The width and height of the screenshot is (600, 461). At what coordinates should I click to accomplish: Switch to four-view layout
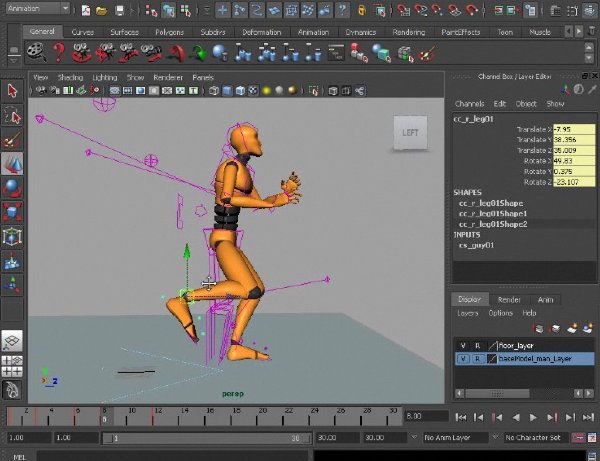(x=12, y=366)
